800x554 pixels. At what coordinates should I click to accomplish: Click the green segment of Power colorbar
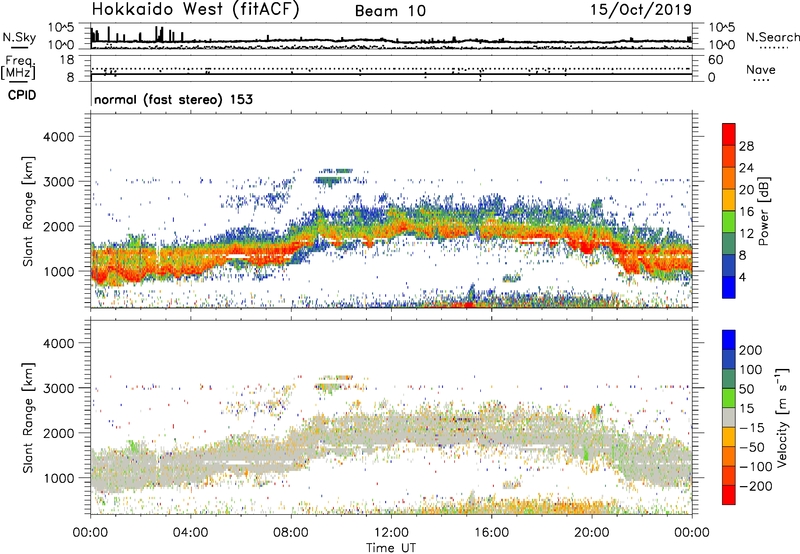[729, 221]
